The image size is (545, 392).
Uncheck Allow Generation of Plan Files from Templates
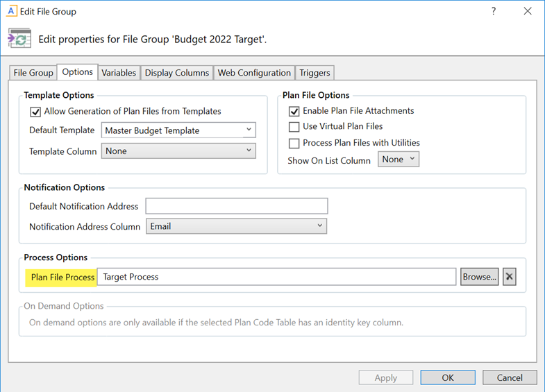tap(35, 112)
